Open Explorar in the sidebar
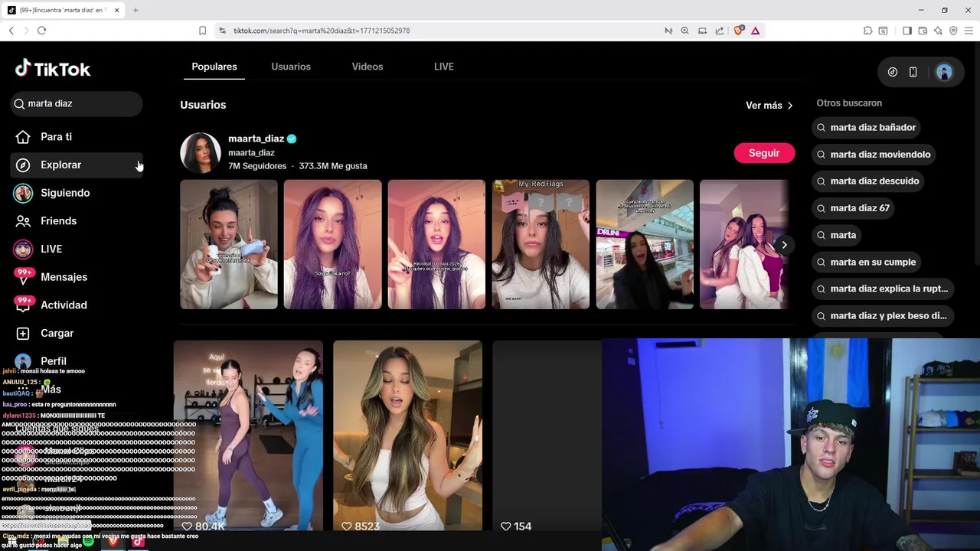The image size is (980, 551). click(x=77, y=165)
